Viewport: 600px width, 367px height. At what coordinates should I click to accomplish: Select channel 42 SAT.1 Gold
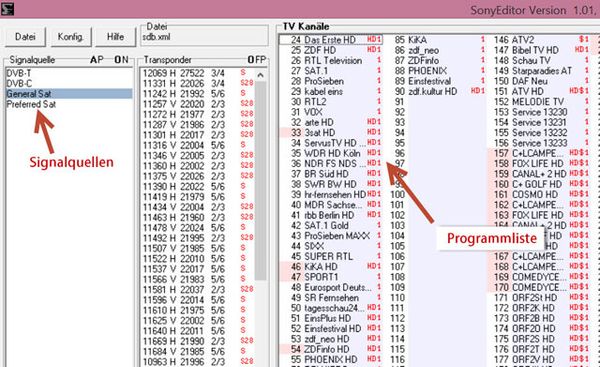(x=331, y=226)
